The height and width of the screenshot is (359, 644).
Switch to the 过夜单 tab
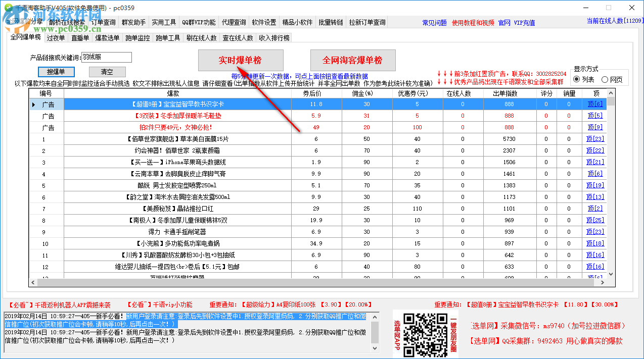[56, 37]
